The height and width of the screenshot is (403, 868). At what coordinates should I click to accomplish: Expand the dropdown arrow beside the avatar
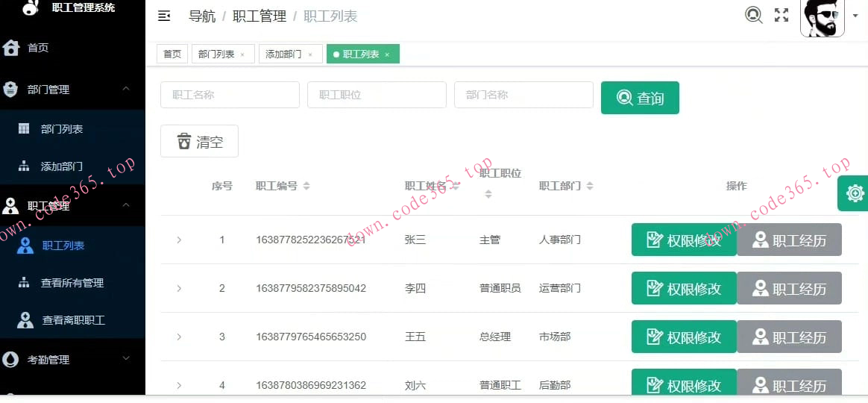[855, 16]
